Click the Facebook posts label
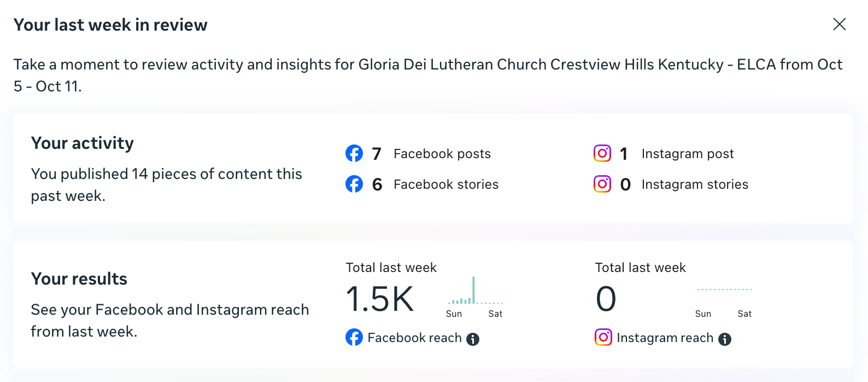Image resolution: width=868 pixels, height=382 pixels. point(442,154)
